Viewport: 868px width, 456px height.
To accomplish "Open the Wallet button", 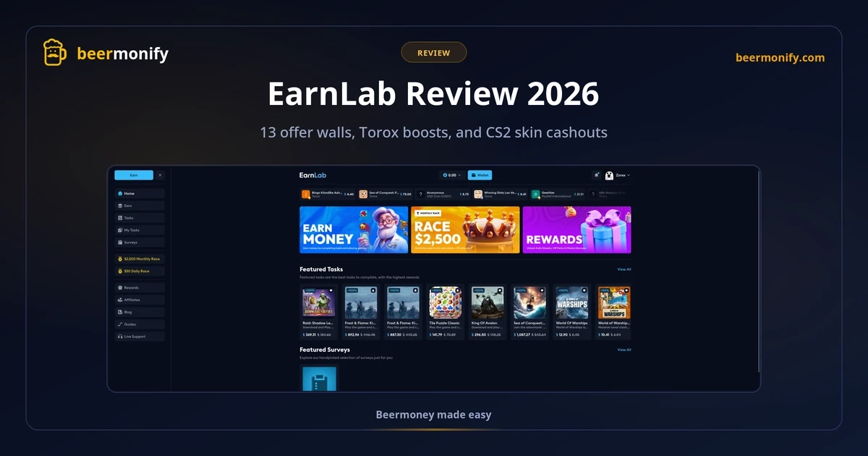I will pyautogui.click(x=480, y=175).
